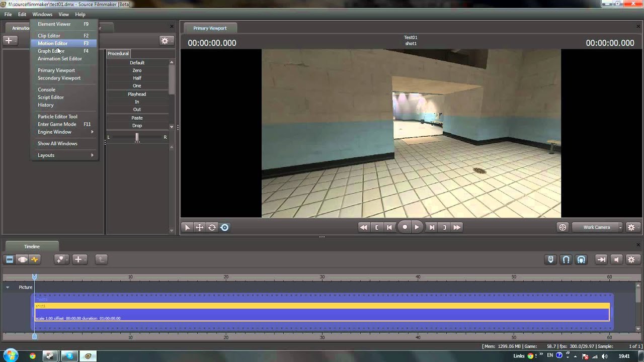Screen dimensions: 644x362
Task: Select the Procedural tab
Action: click(x=118, y=53)
